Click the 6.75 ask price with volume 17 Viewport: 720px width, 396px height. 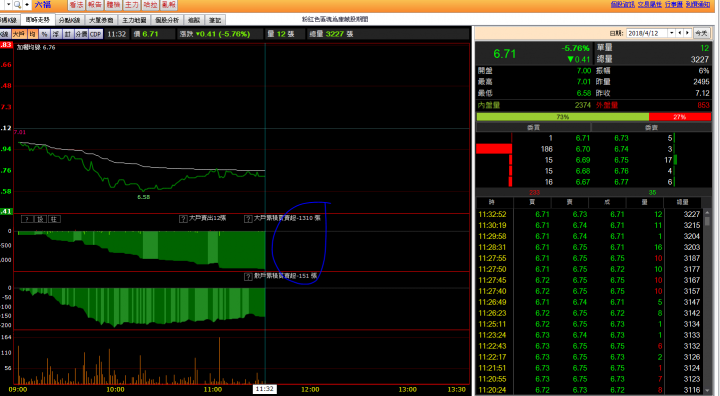621,160
